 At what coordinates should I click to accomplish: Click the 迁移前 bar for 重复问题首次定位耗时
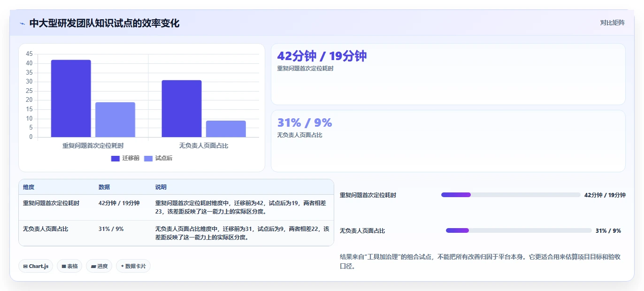click(x=71, y=99)
